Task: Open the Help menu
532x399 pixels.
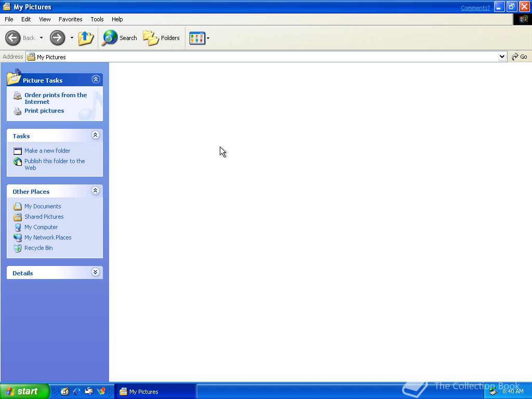Action: 117,19
